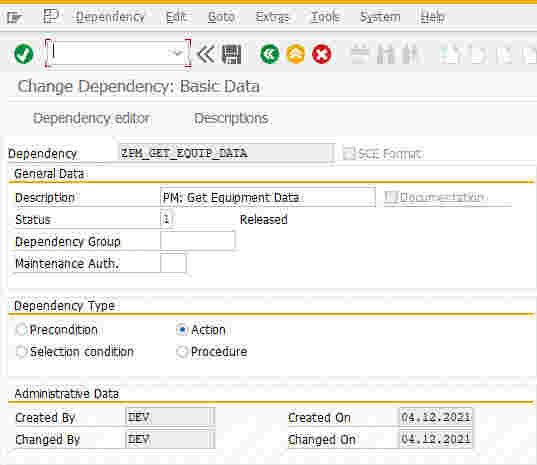Open the Extras menu

click(x=272, y=17)
